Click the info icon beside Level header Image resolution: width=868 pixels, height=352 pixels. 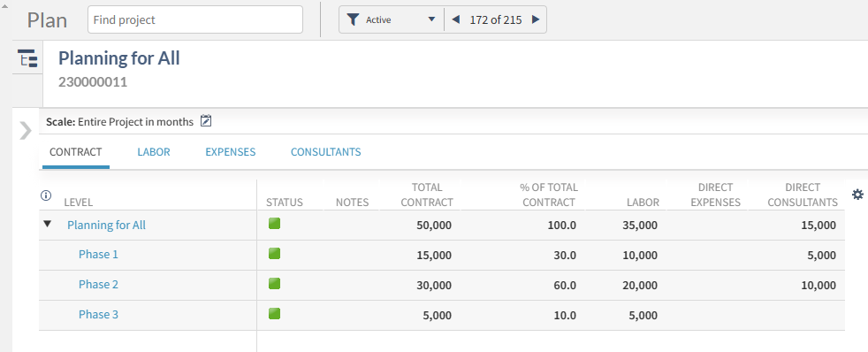(x=47, y=195)
